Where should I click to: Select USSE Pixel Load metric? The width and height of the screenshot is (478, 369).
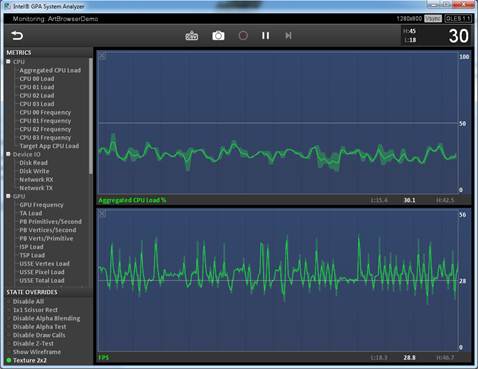pyautogui.click(x=42, y=272)
